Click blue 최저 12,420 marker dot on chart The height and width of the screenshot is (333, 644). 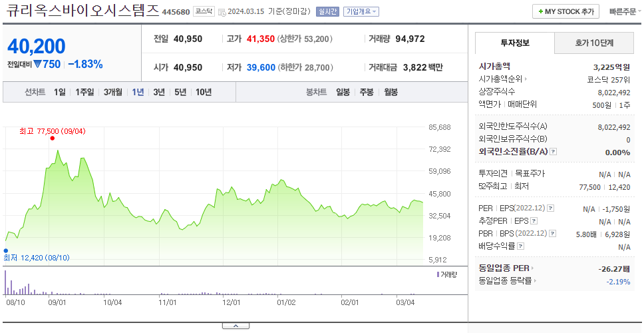pyautogui.click(x=6, y=251)
